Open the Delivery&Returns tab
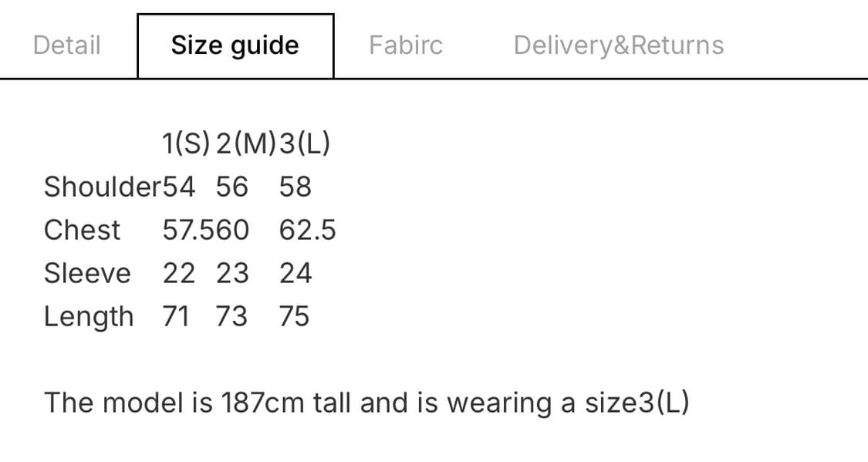 pyautogui.click(x=619, y=46)
